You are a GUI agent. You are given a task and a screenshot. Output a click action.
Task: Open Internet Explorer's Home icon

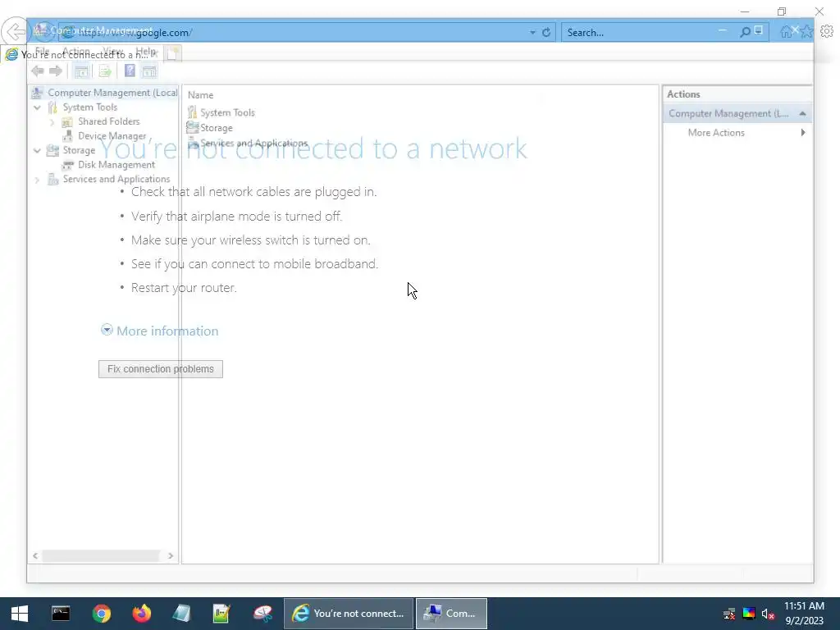click(x=786, y=32)
